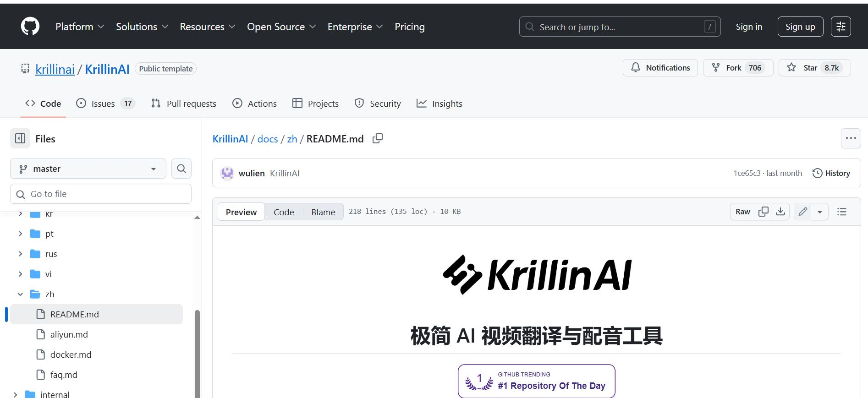Viewport: 868px width, 398px height.
Task: Open the Issues tab
Action: (105, 104)
